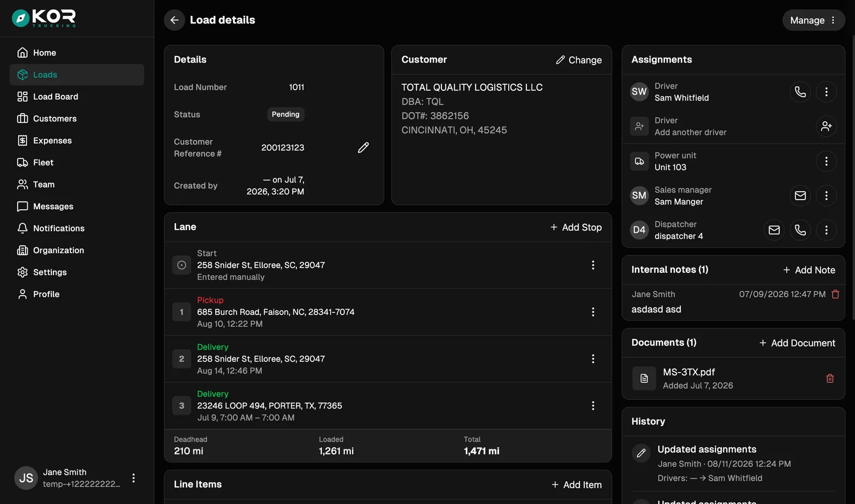Open dispatcher 4 options menu

(x=826, y=230)
